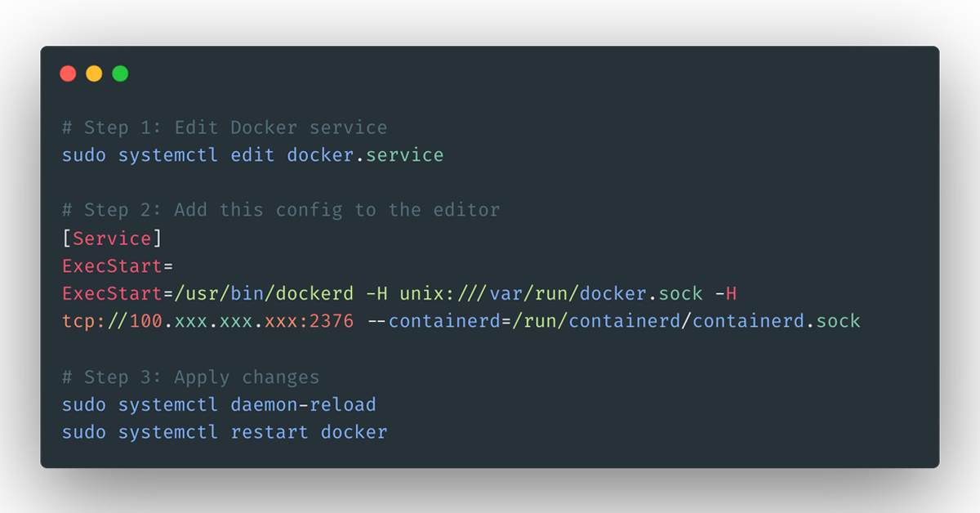Click the "[Service]" section header
The image size is (980, 513).
point(112,239)
